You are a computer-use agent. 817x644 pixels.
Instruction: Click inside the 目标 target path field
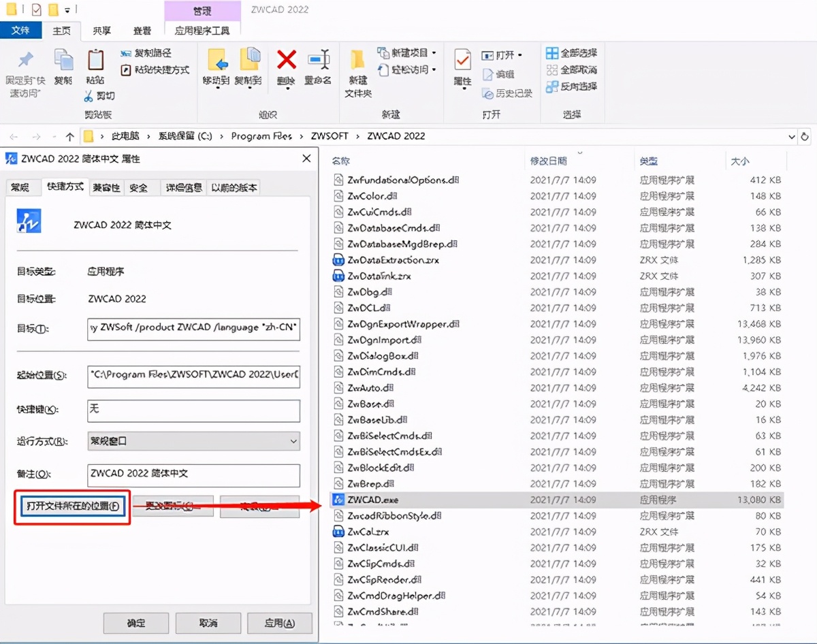(x=193, y=329)
